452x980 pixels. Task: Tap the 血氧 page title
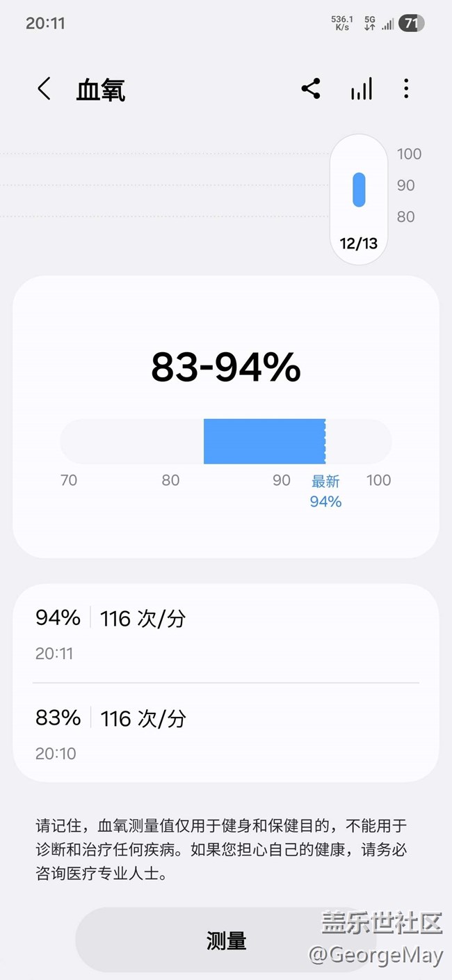[x=101, y=90]
